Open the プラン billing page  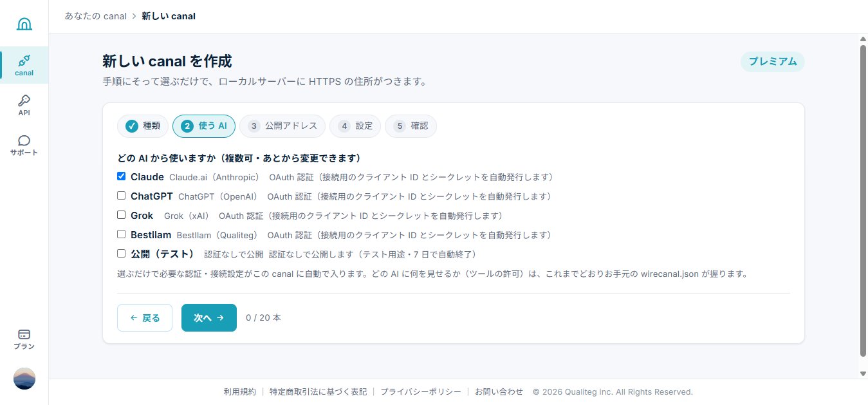24,339
